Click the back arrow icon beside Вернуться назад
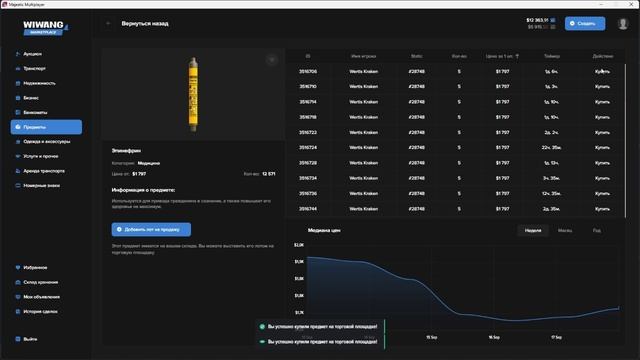 [x=108, y=24]
